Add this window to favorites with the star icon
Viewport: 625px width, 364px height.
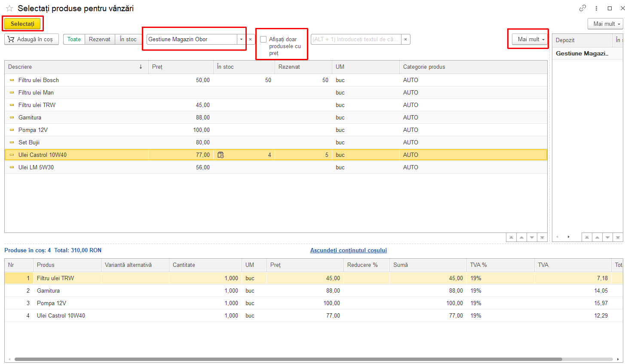click(x=9, y=9)
